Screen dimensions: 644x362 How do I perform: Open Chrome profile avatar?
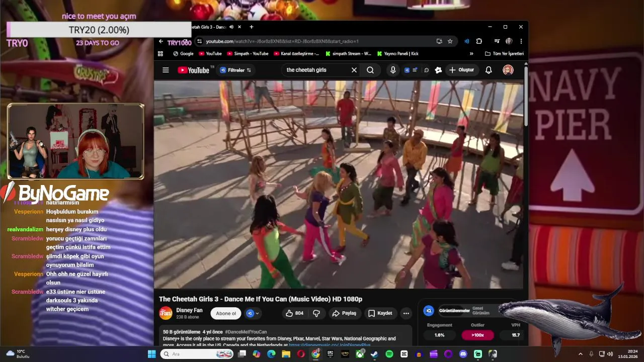coord(509,41)
